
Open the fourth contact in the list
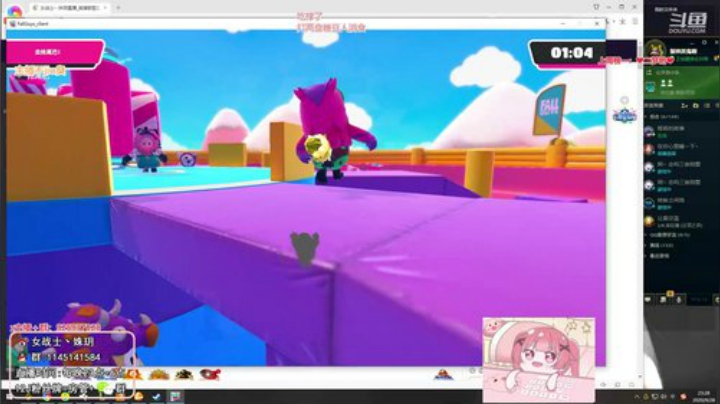(x=680, y=185)
